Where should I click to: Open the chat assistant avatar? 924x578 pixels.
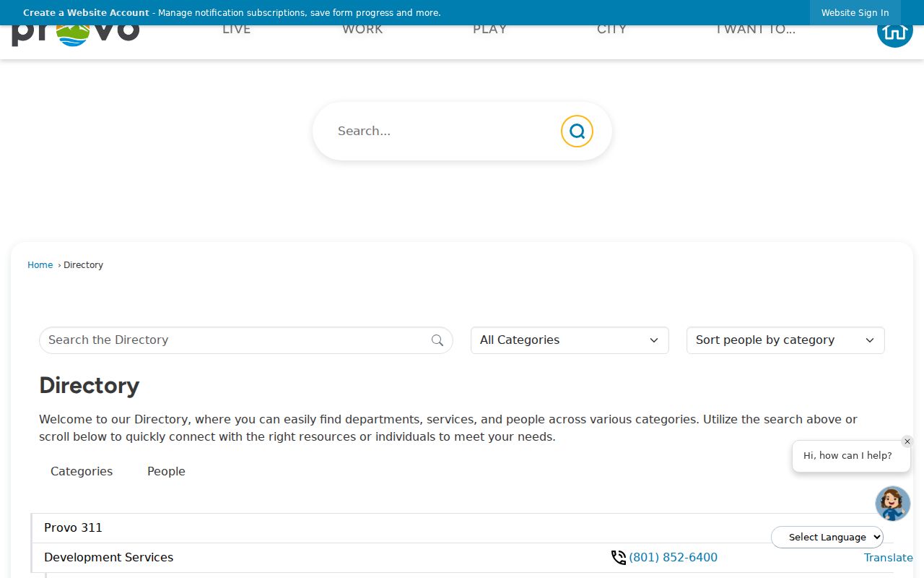893,504
